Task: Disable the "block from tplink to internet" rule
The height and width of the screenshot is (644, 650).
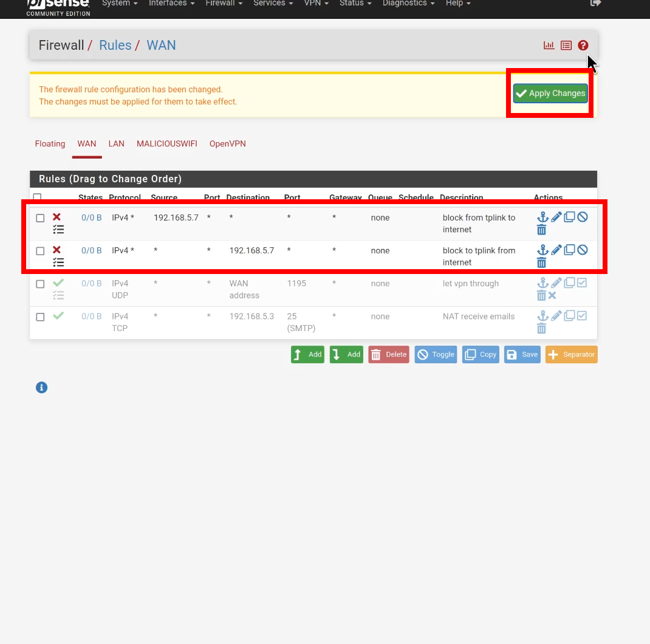Action: coord(583,217)
